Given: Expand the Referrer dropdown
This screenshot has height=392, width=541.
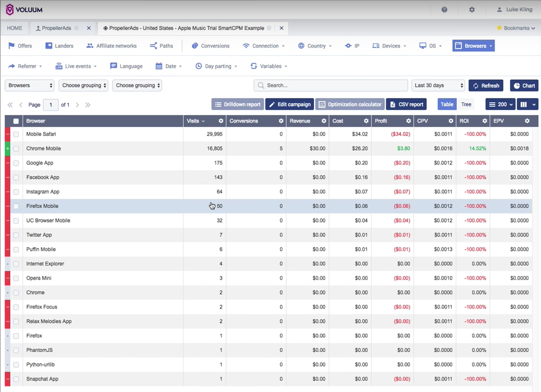Looking at the screenshot, I should click(x=25, y=66).
